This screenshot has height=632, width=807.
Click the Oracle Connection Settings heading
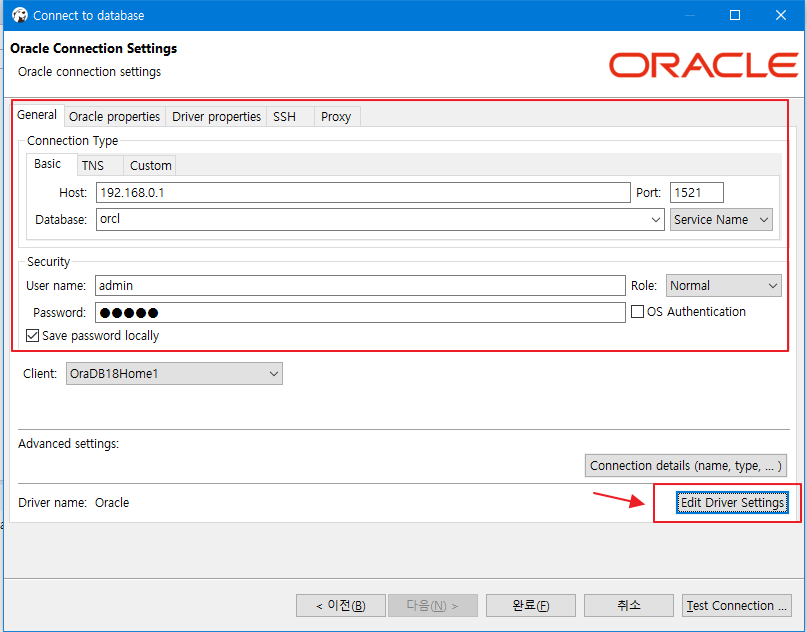pos(94,48)
